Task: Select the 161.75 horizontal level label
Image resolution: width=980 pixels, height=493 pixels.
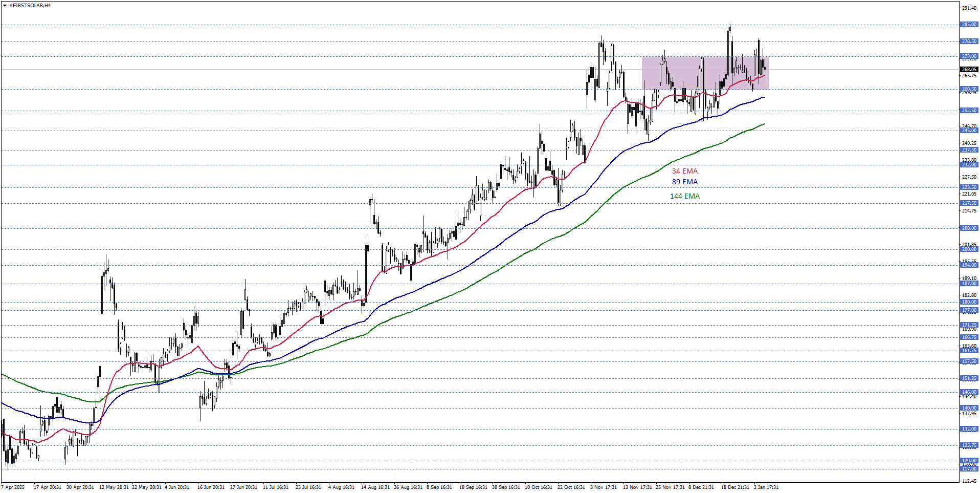Action: (969, 351)
